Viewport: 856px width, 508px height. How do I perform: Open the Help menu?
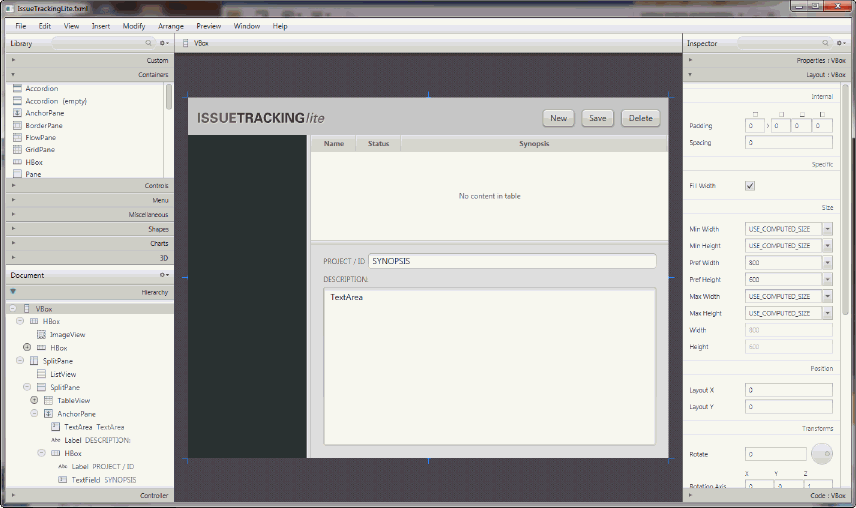coord(280,26)
